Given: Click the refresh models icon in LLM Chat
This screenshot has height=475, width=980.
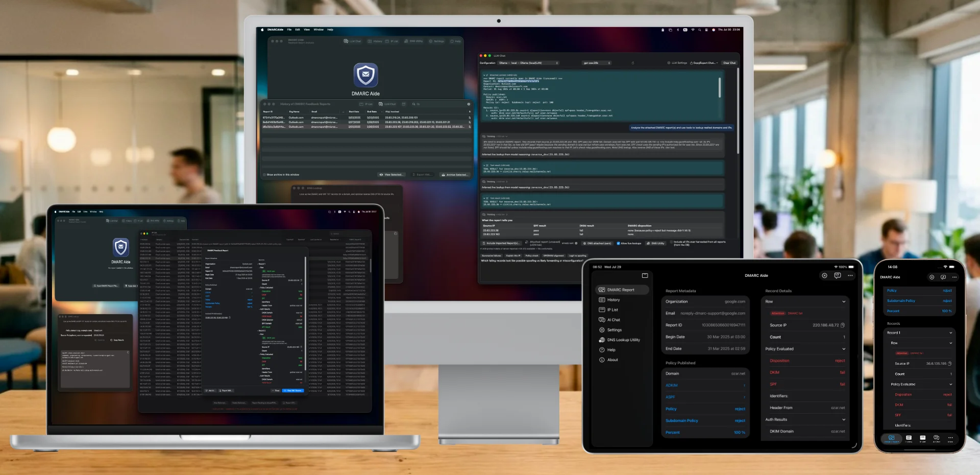Looking at the screenshot, I should click(633, 63).
